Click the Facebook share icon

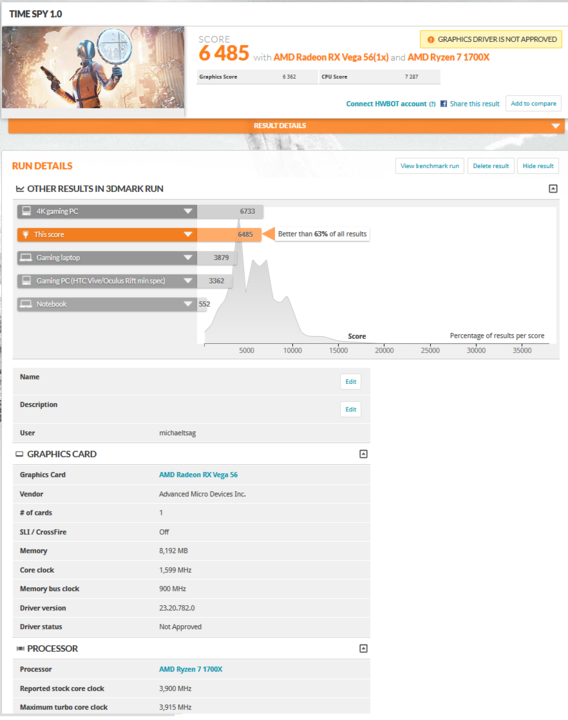tap(444, 104)
